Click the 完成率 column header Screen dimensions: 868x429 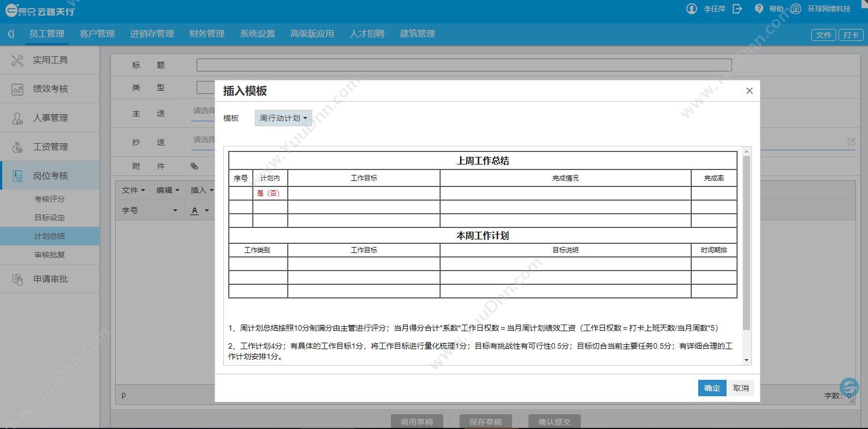[x=714, y=178]
